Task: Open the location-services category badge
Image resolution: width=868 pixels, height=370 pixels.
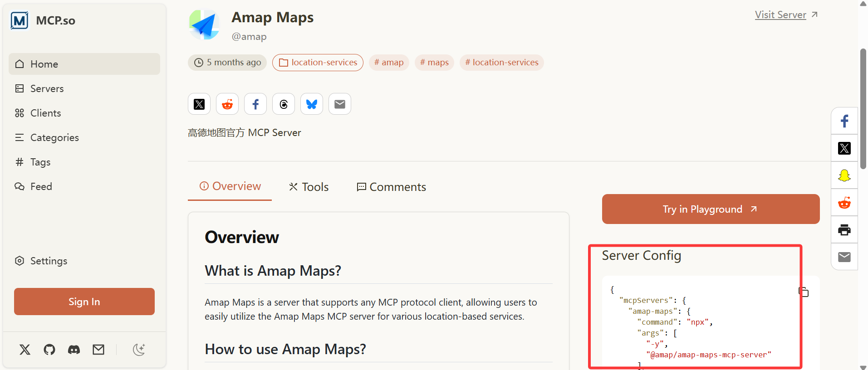Action: point(318,63)
